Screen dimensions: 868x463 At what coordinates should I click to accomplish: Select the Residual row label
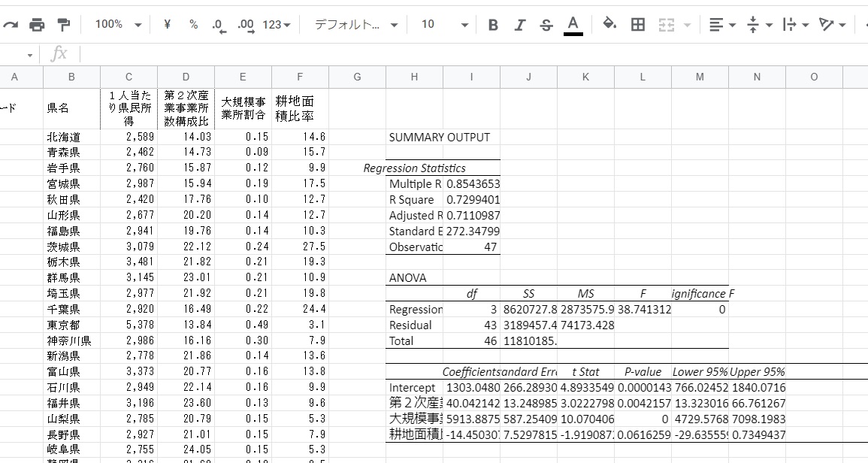(414, 325)
